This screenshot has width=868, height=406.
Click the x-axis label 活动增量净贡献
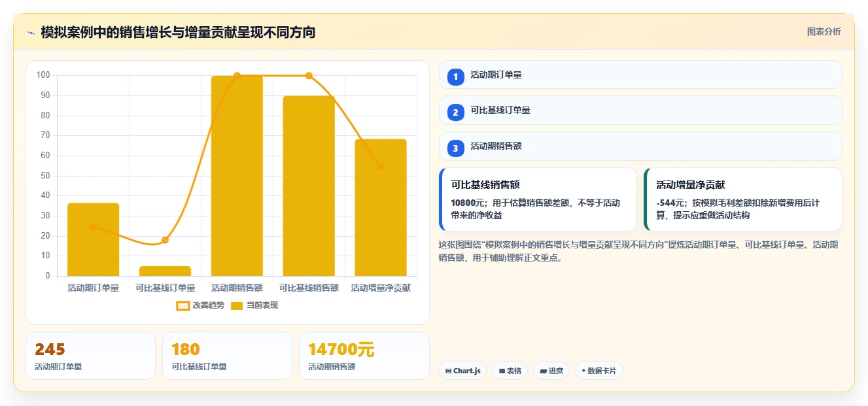(381, 288)
